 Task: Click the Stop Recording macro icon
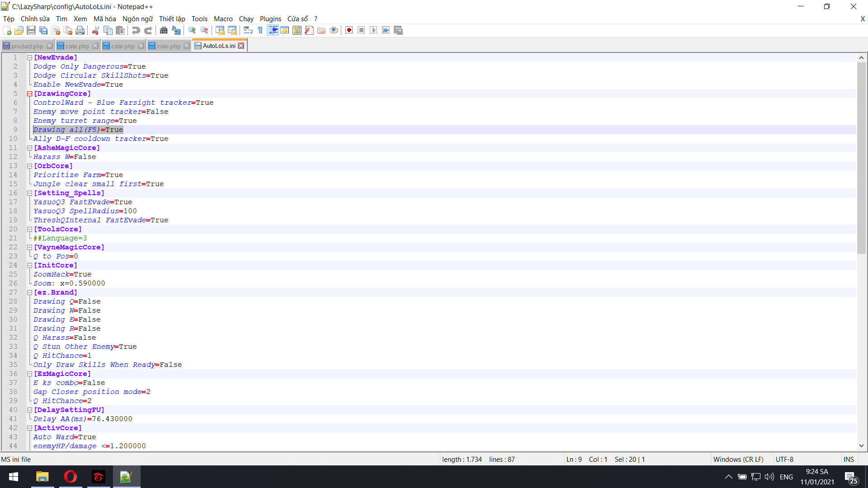[x=361, y=30]
